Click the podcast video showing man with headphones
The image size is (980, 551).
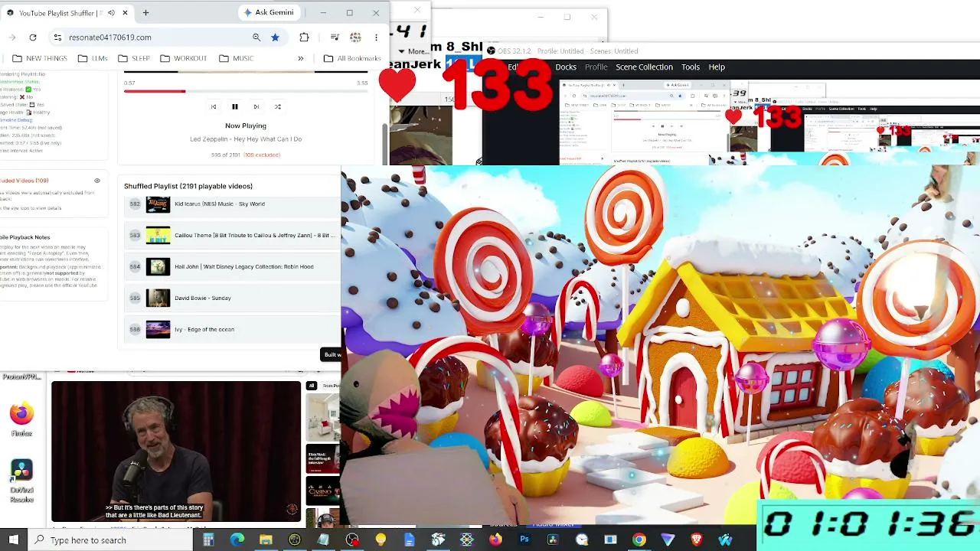click(176, 452)
